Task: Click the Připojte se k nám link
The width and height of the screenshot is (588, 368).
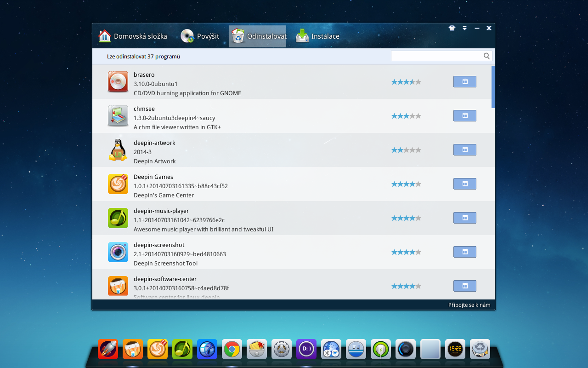Action: coord(469,305)
